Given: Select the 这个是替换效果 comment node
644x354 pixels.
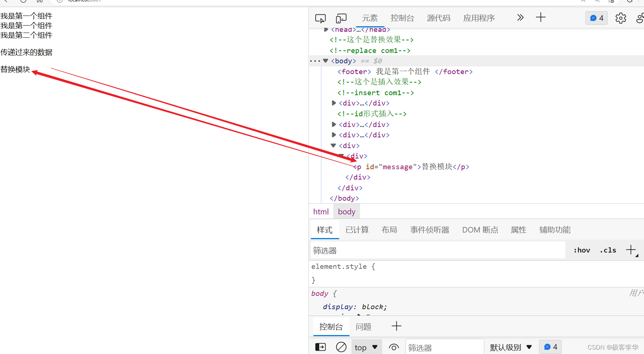Looking at the screenshot, I should coord(371,40).
